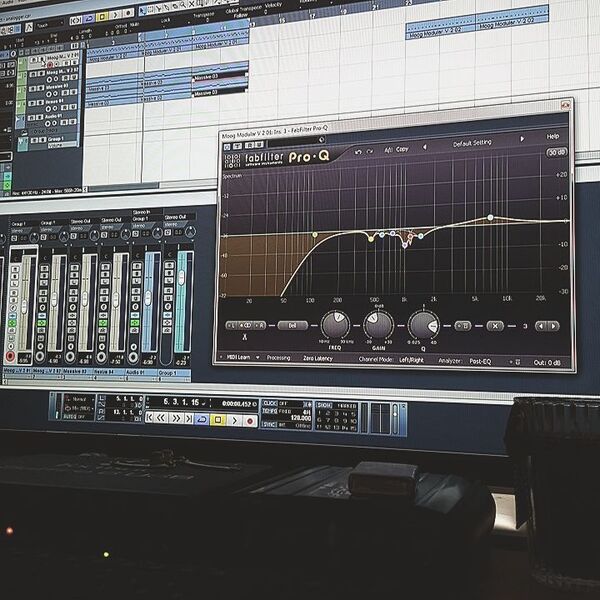Select the purple EQ band dot near 1k
The width and height of the screenshot is (600, 600).
(x=404, y=246)
